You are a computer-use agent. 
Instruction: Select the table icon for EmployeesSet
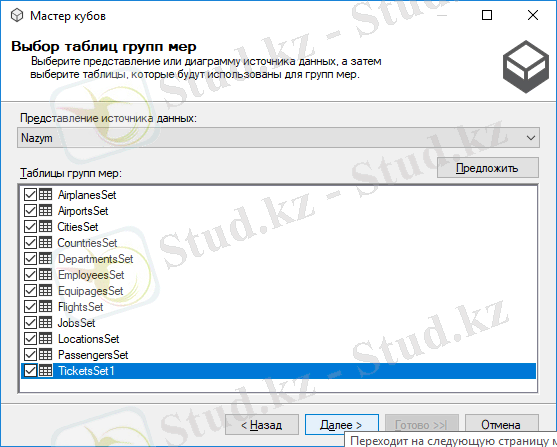click(x=45, y=274)
